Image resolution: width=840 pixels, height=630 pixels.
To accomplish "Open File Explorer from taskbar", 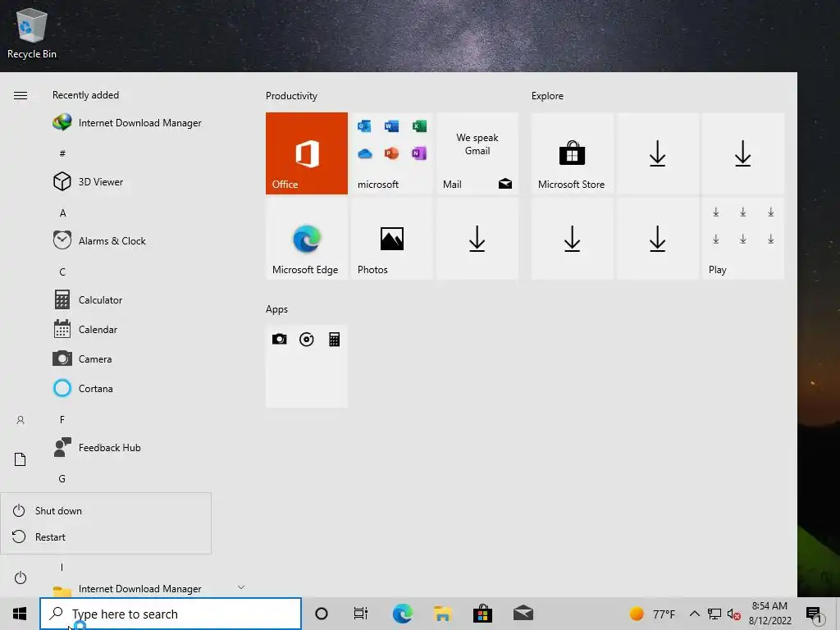I will pyautogui.click(x=442, y=614).
